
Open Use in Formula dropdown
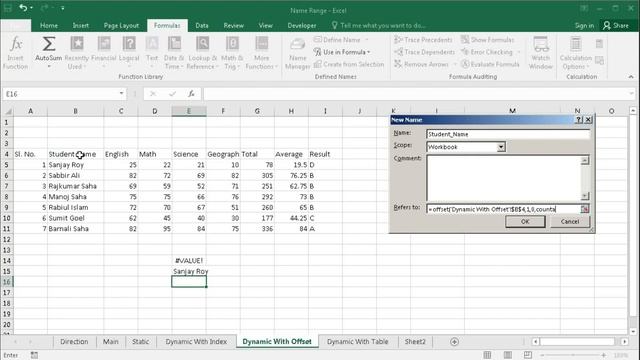pos(342,52)
